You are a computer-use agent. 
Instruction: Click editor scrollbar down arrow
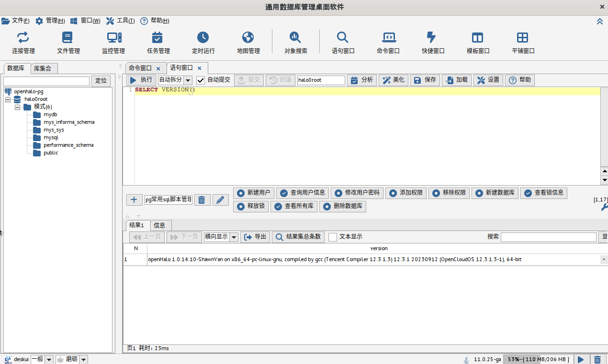pyautogui.click(x=604, y=180)
